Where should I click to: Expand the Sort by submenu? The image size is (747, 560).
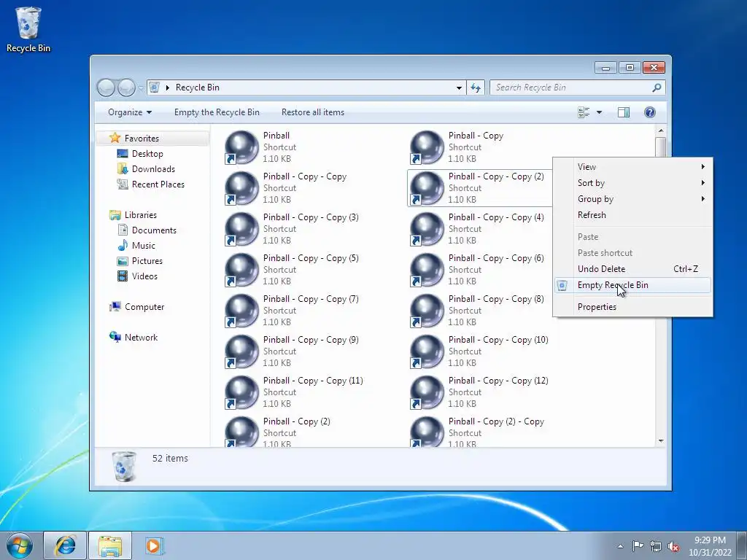coord(633,183)
